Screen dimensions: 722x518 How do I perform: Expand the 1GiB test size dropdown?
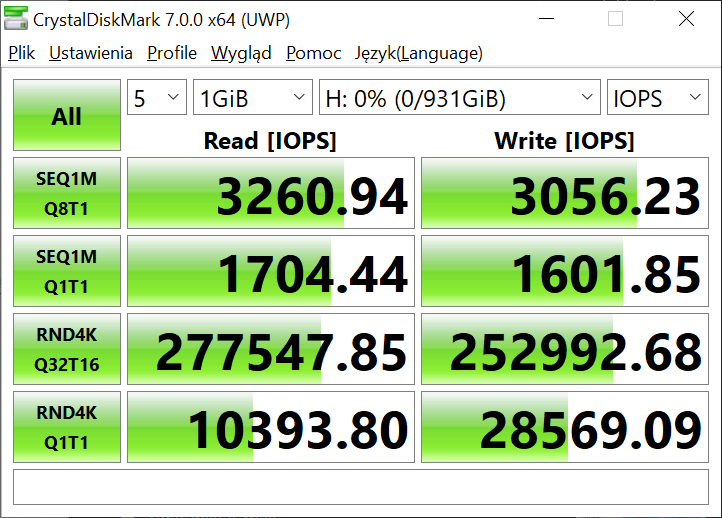253,98
